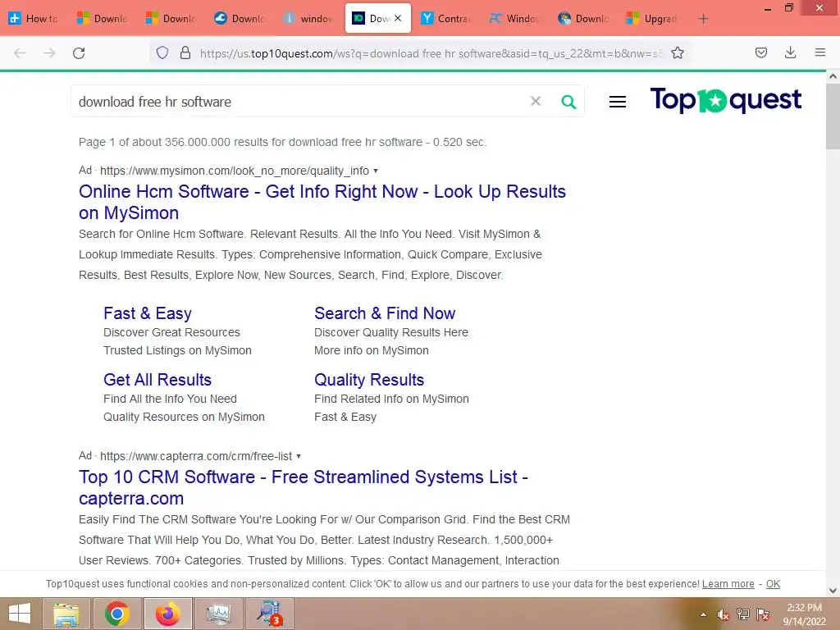Open Search & Find Now sitelink
The image size is (840, 630).
click(385, 313)
